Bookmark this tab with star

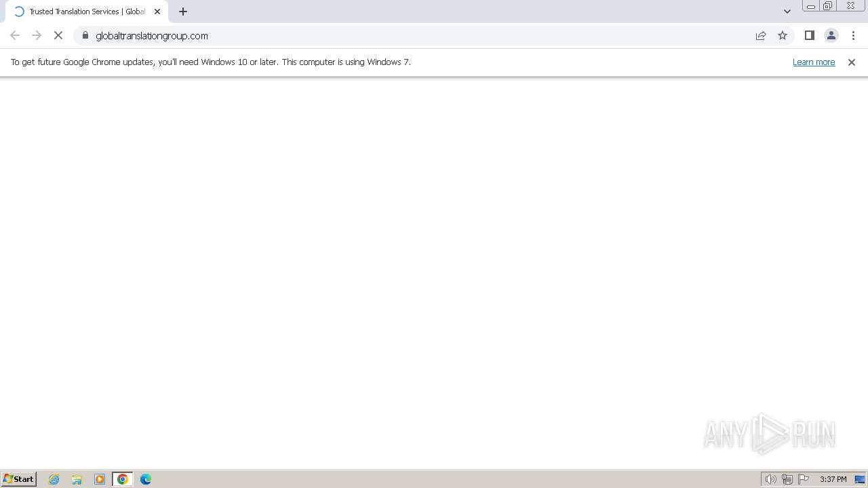(x=783, y=35)
